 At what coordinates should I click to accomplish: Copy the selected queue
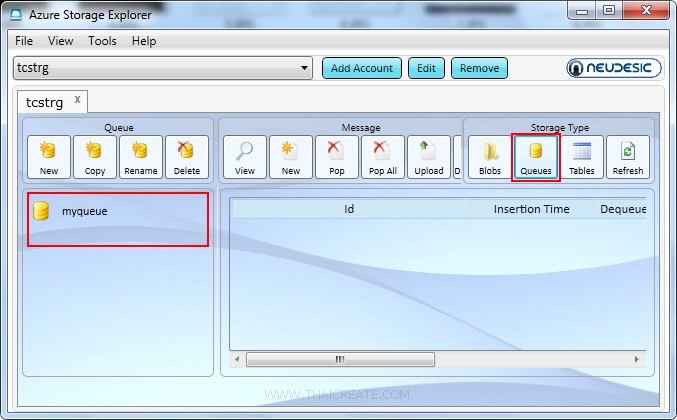[95, 157]
